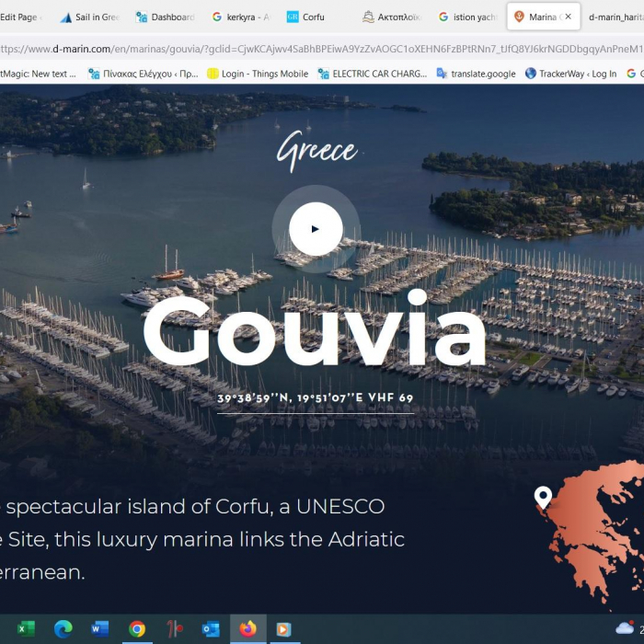Open Google Chrome from the taskbar

(137, 629)
